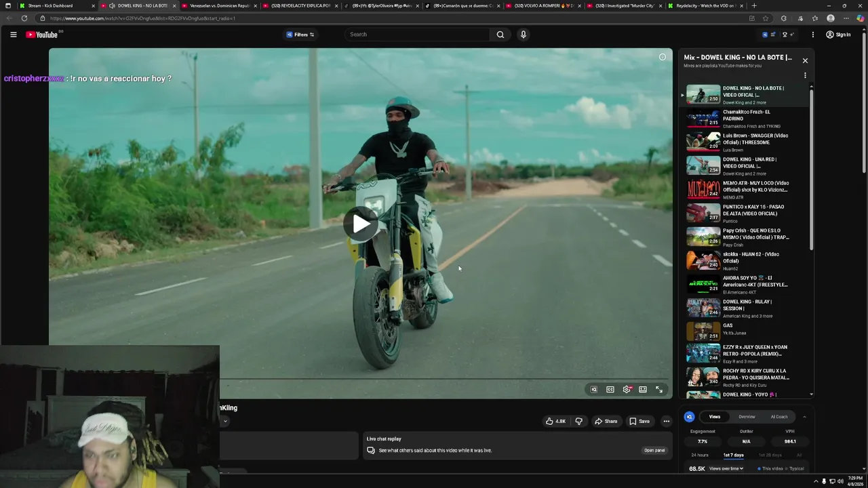Bookmark page with star icon in address bar
The image size is (868, 488).
[766, 18]
